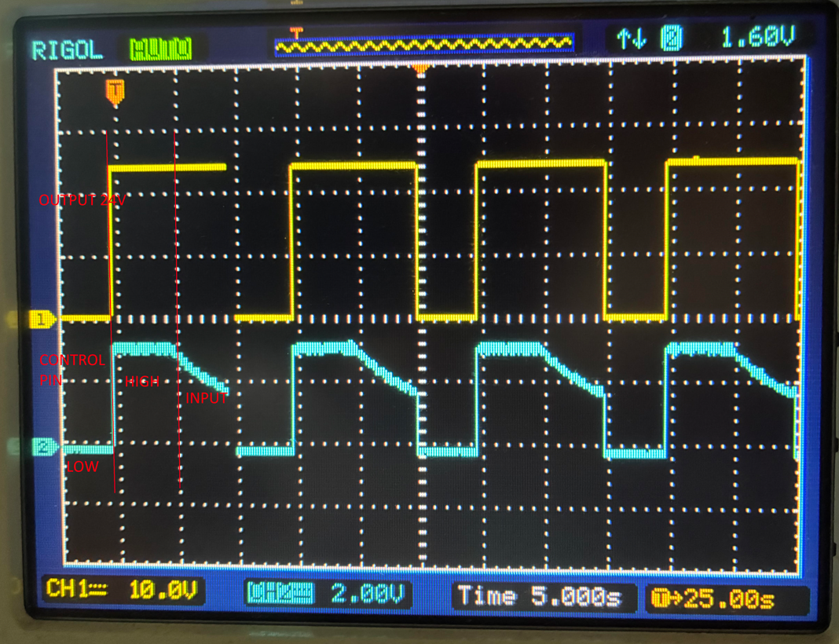Click the trigger edge slope arrows icon
This screenshot has height=644, width=839.
pos(632,39)
